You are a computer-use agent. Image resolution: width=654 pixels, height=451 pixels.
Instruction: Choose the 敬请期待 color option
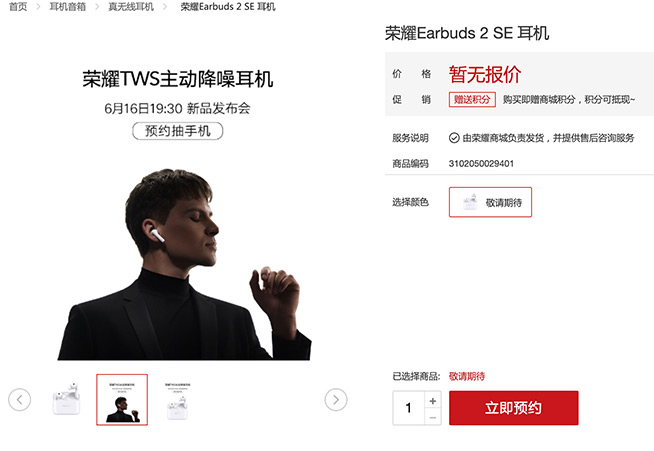coord(490,202)
